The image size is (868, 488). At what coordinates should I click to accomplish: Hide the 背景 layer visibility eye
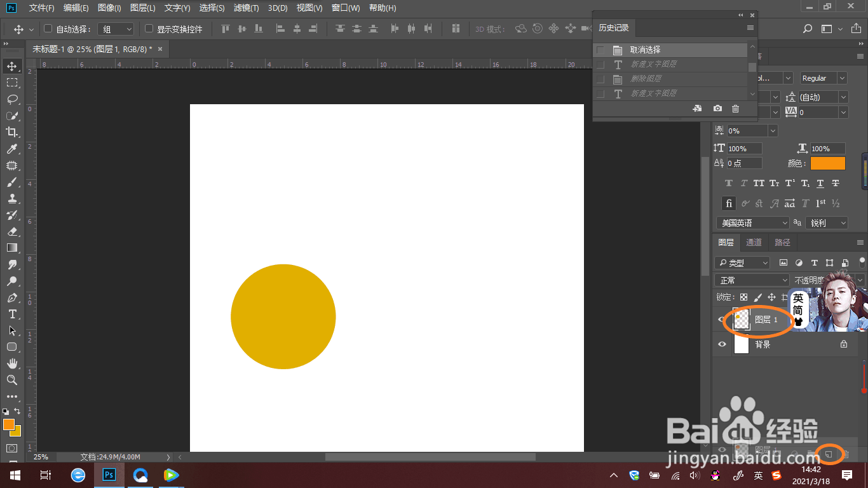click(722, 344)
